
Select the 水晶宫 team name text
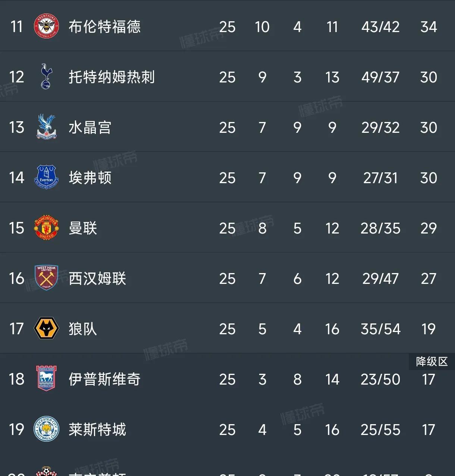90,127
